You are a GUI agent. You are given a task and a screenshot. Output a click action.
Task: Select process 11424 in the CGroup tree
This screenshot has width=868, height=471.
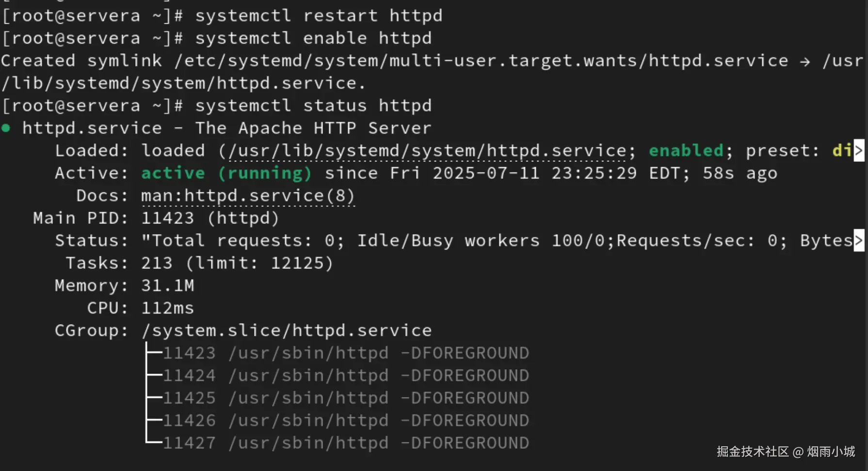pos(346,376)
